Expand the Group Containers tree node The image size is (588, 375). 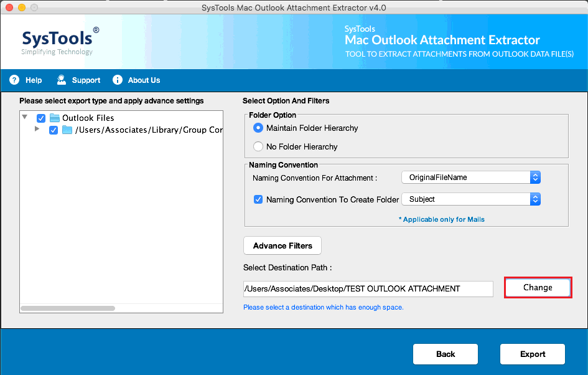point(37,130)
